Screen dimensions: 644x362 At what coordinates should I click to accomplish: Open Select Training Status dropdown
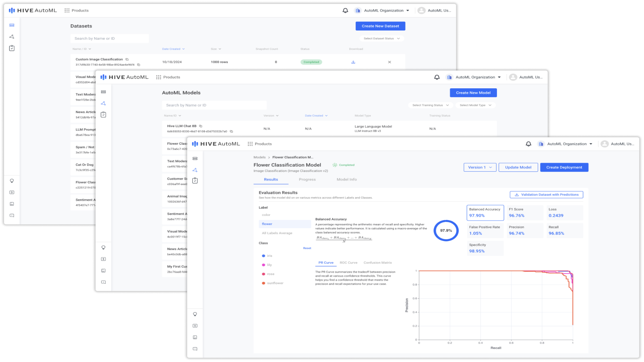coord(430,105)
